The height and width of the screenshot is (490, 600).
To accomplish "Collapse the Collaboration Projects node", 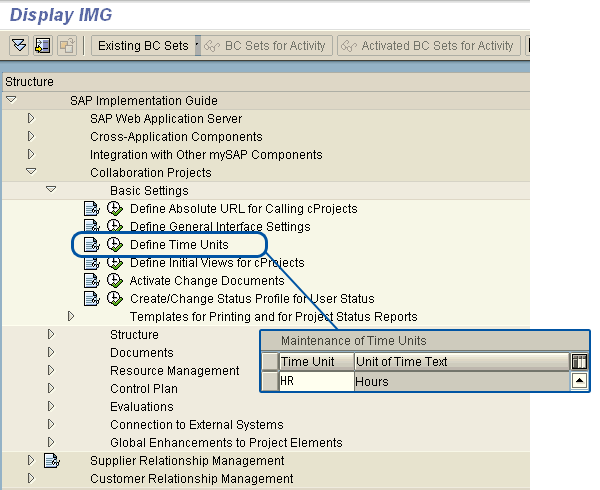I will click(x=31, y=171).
